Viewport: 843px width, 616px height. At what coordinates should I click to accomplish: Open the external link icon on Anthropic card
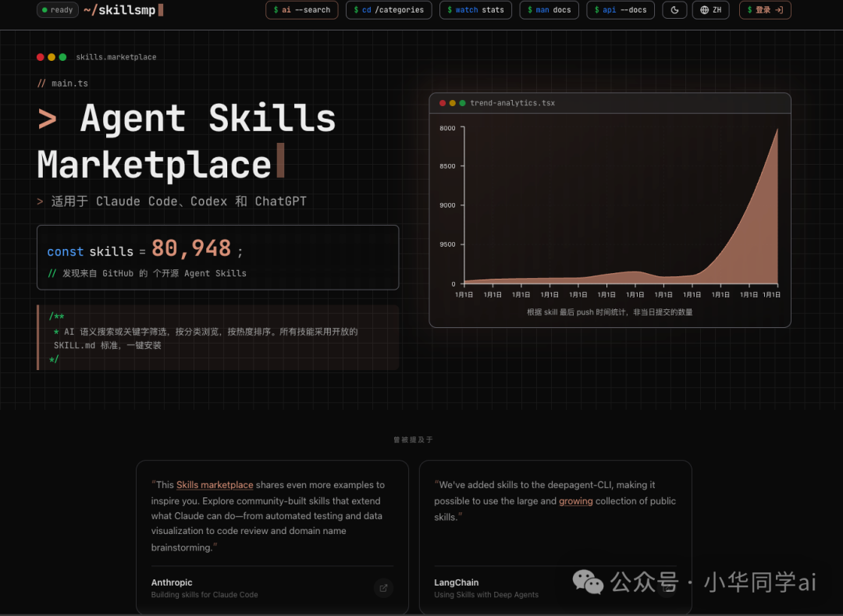[x=383, y=588]
